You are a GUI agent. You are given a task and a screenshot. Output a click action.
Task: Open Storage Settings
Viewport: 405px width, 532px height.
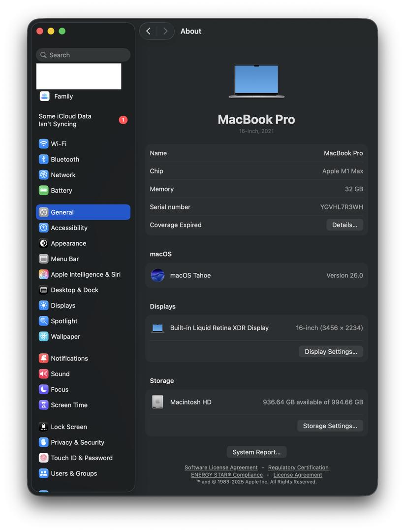pyautogui.click(x=330, y=426)
